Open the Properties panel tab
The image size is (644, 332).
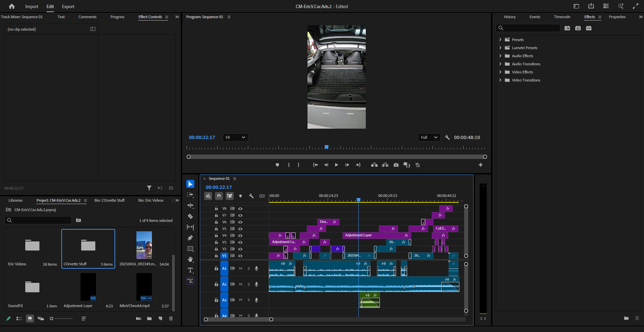point(617,17)
